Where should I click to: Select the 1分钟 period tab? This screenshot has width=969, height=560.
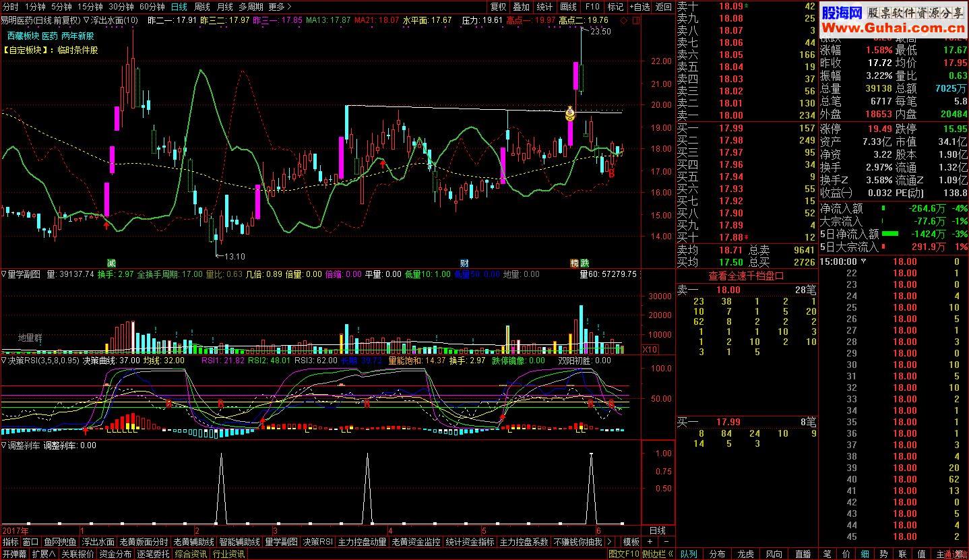(34, 7)
